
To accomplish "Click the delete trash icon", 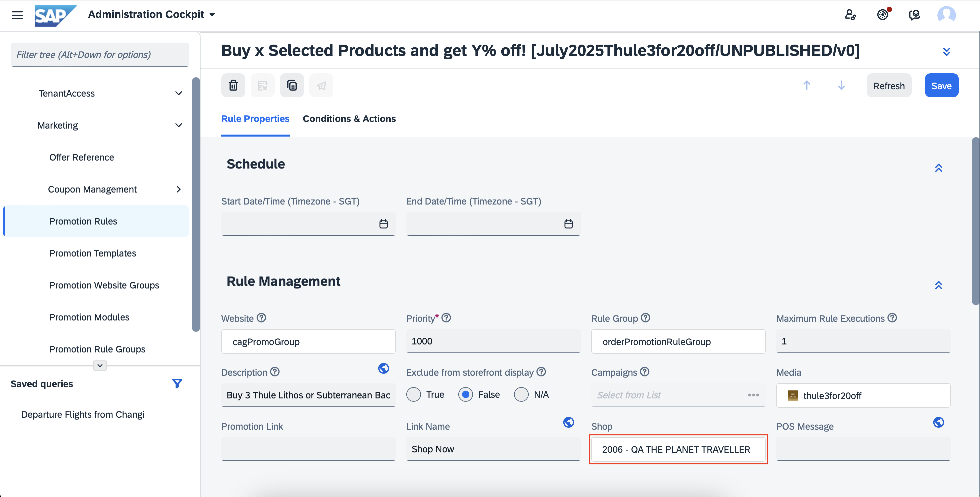I will point(233,85).
